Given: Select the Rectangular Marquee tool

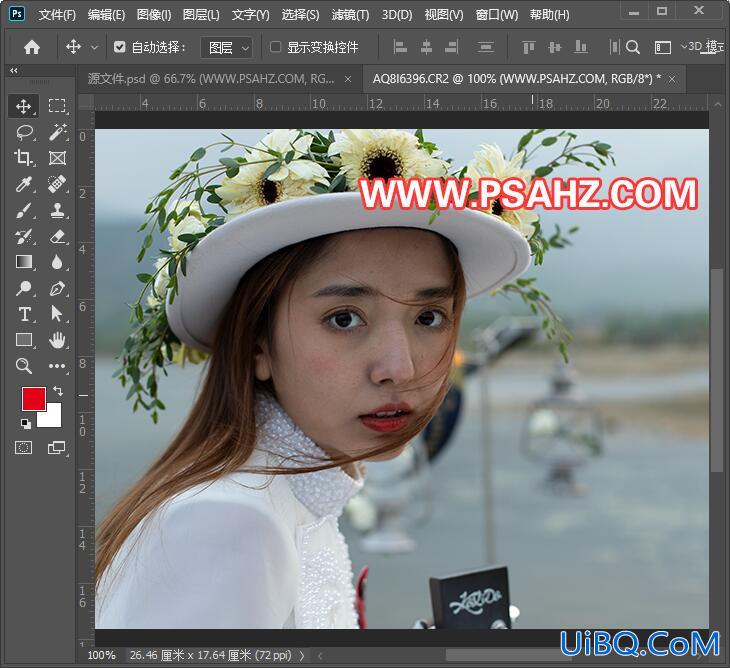Looking at the screenshot, I should pos(57,106).
